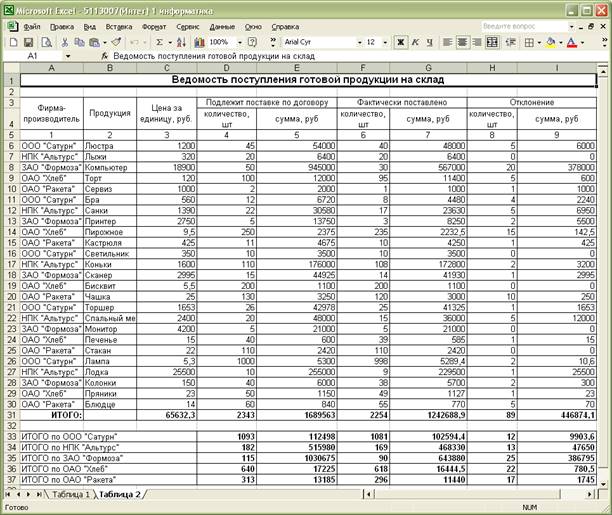Open the Borders style dropdown arrow
Image resolution: width=612 pixels, height=515 pixels.
point(539,42)
